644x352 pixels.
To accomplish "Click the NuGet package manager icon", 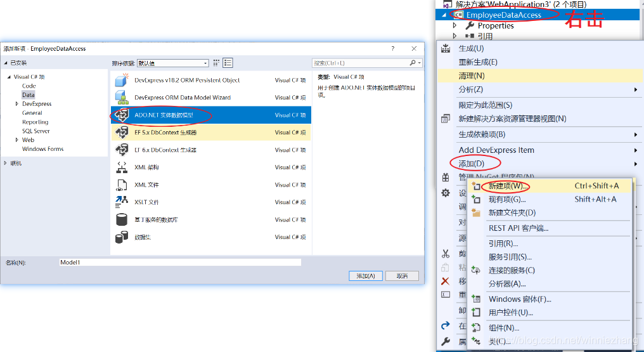I will tap(446, 178).
